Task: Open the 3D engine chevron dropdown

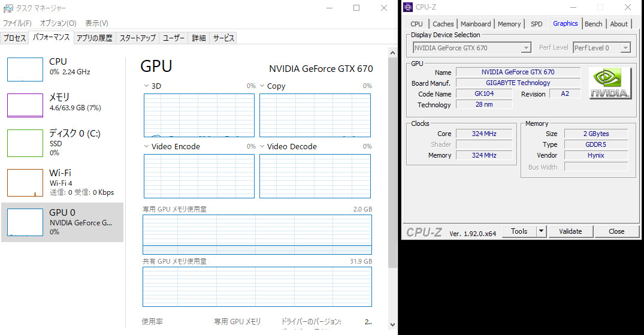Action: coord(146,86)
